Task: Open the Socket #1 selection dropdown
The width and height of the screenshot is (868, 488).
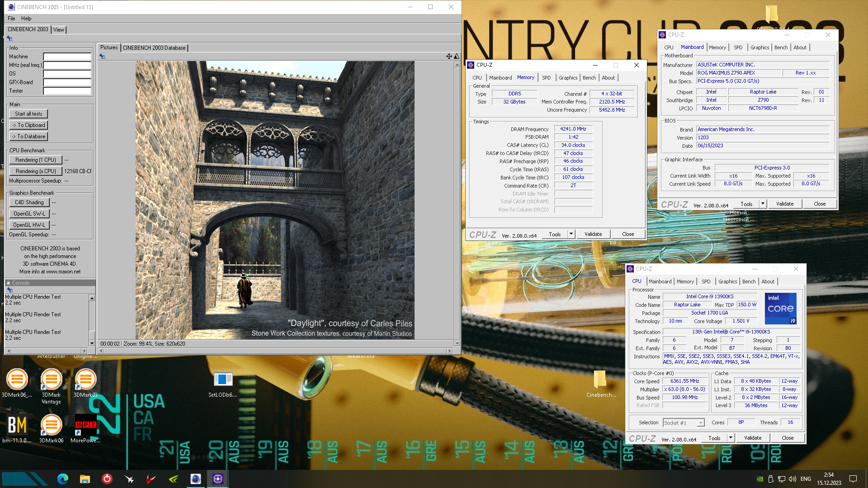Action: pos(684,423)
